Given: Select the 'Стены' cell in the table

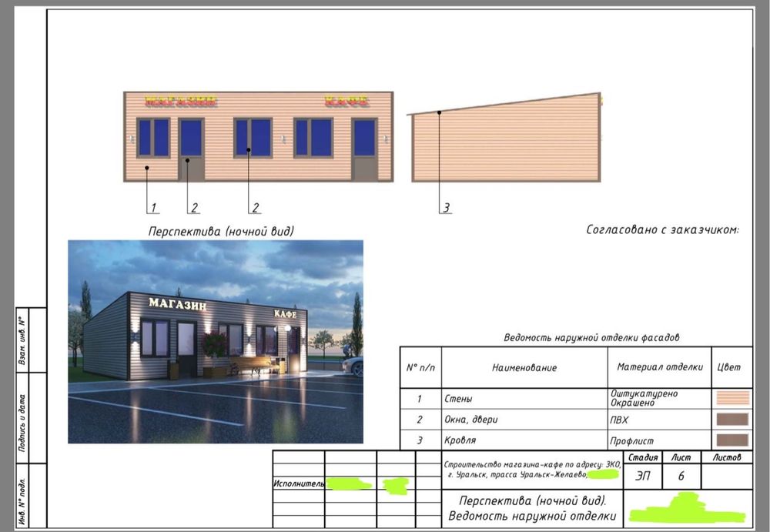Looking at the screenshot, I should (x=524, y=398).
